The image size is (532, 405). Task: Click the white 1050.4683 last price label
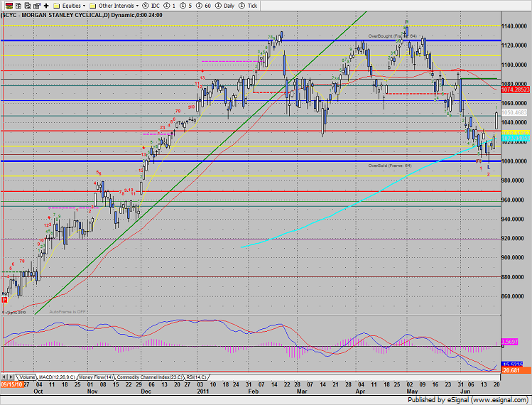pos(514,112)
